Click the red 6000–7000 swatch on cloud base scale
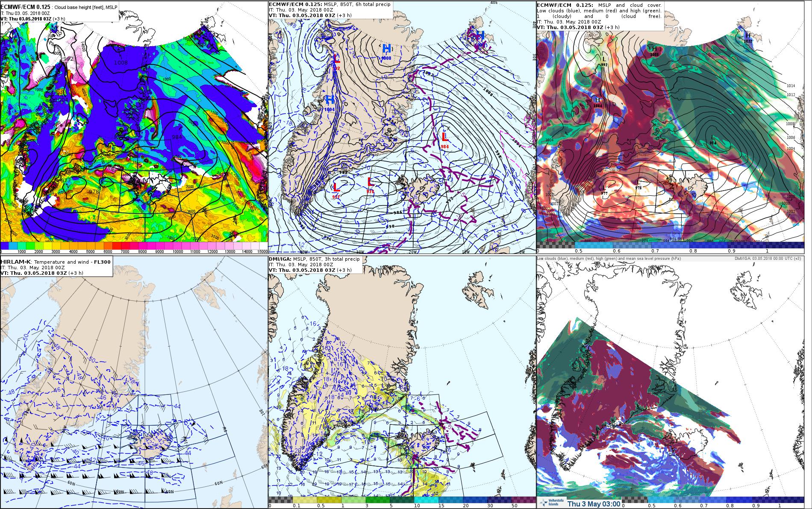The image size is (812, 509). click(118, 246)
